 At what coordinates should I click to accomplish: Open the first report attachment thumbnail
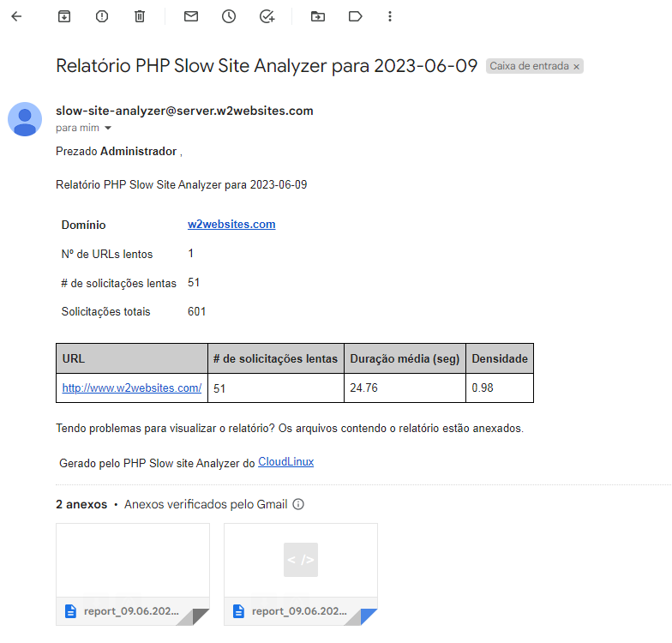point(133,574)
